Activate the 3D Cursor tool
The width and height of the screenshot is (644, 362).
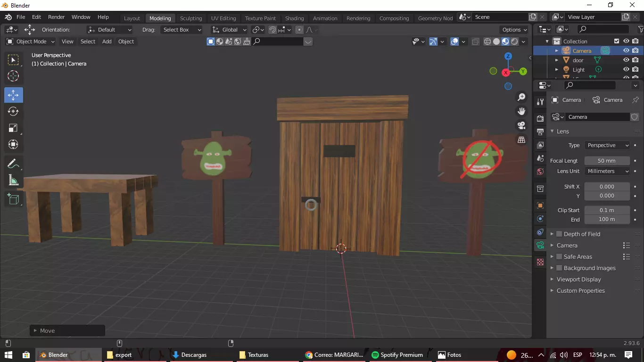[x=14, y=76]
